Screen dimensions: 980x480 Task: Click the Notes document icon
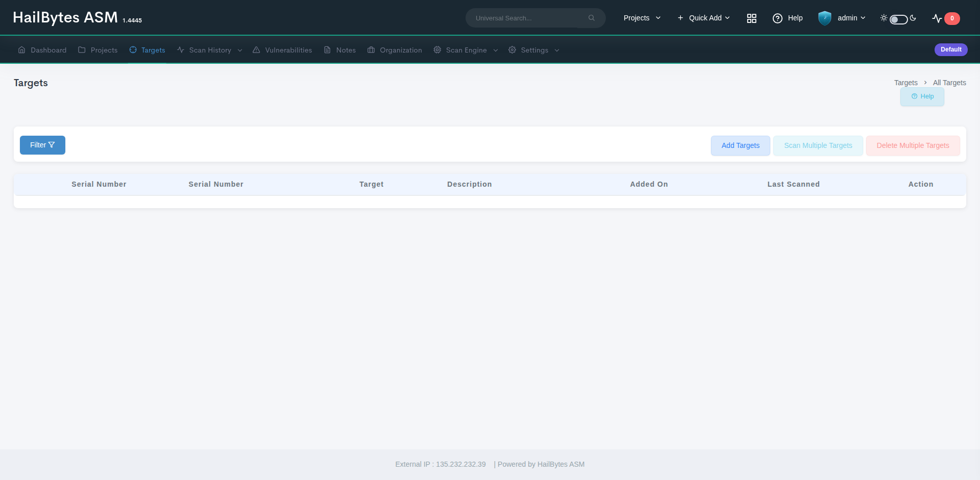point(327,50)
